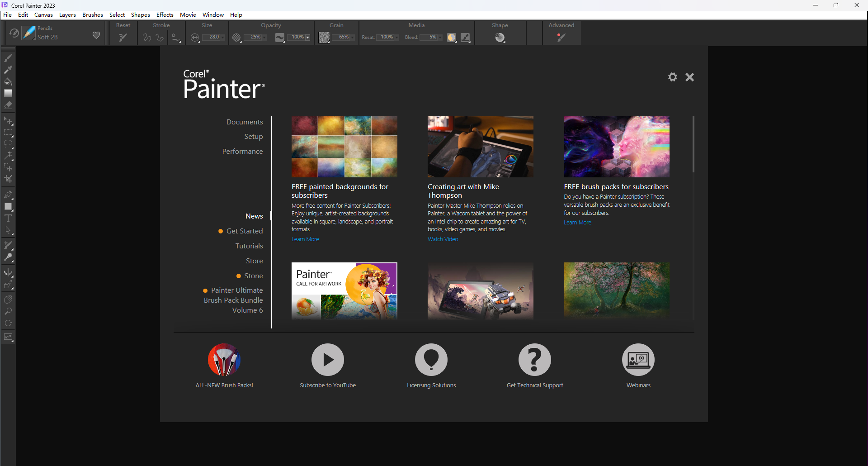The image size is (868, 466).
Task: Click the news panel vertical scrollbar
Action: (x=693, y=144)
